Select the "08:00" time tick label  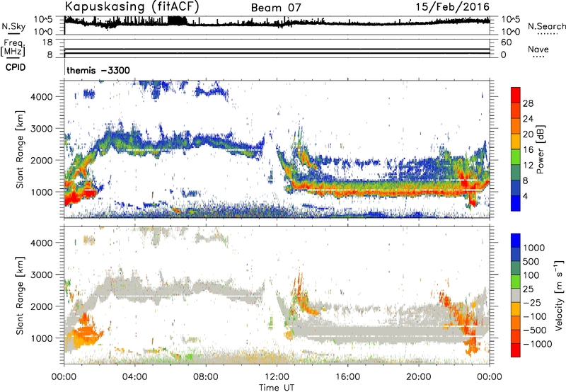(206, 377)
